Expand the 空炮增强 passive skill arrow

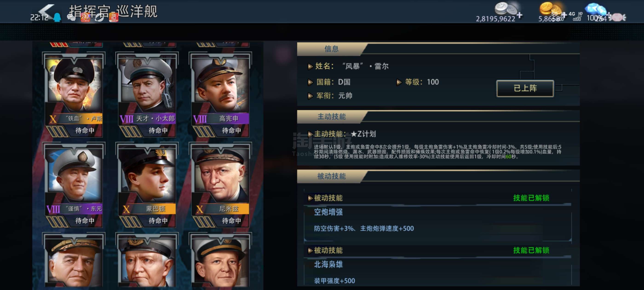pos(310,198)
